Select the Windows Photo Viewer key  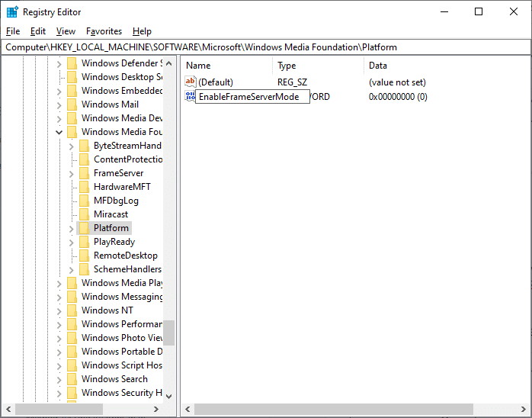coord(121,338)
